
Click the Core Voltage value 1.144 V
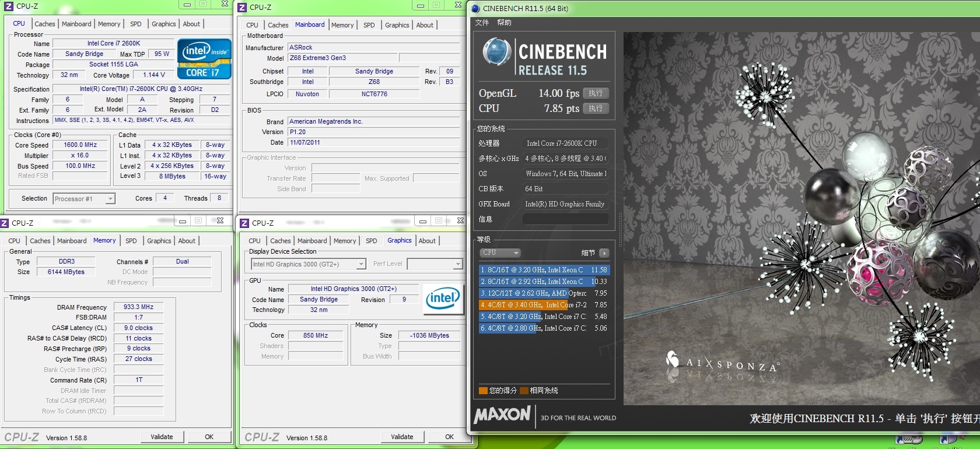154,75
